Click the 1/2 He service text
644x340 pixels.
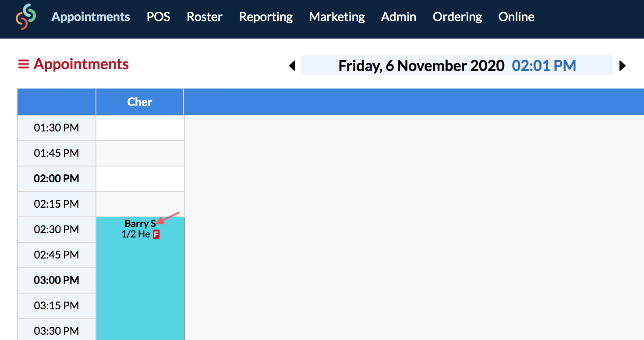(136, 234)
